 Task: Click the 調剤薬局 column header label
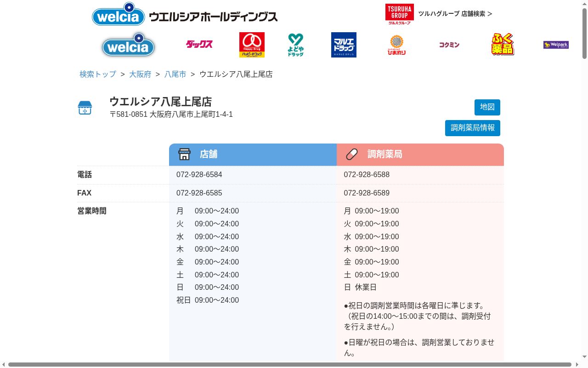pos(385,154)
